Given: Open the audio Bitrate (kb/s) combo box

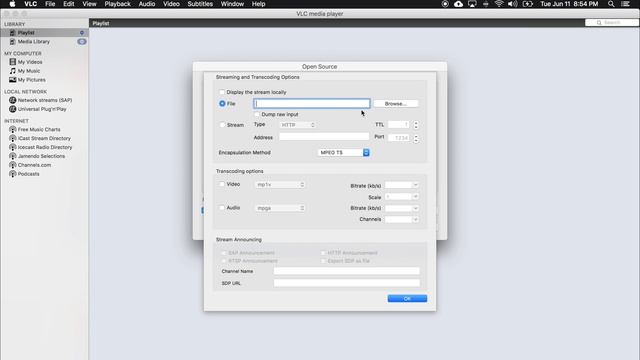Looking at the screenshot, I should [402, 208].
